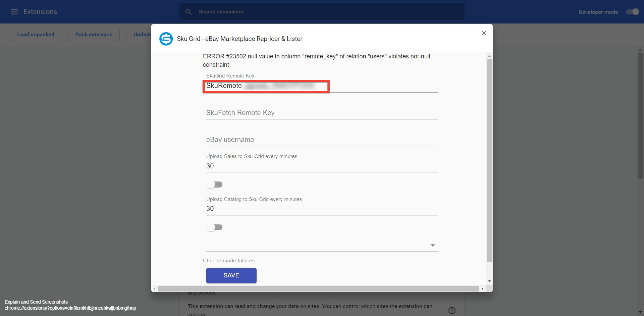The width and height of the screenshot is (644, 316).
Task: Click the Upload Sales minutes field
Action: click(x=322, y=166)
